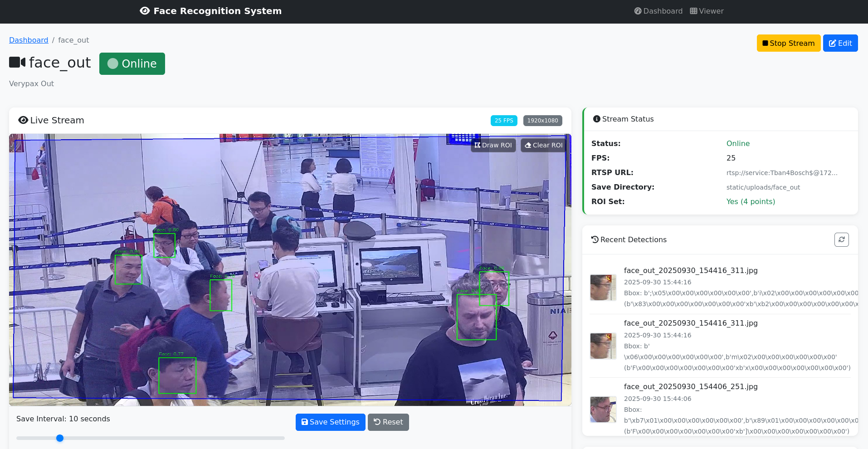Viewport: 868px width, 449px height.
Task: Click the camera icon beside face_out title
Action: [17, 62]
